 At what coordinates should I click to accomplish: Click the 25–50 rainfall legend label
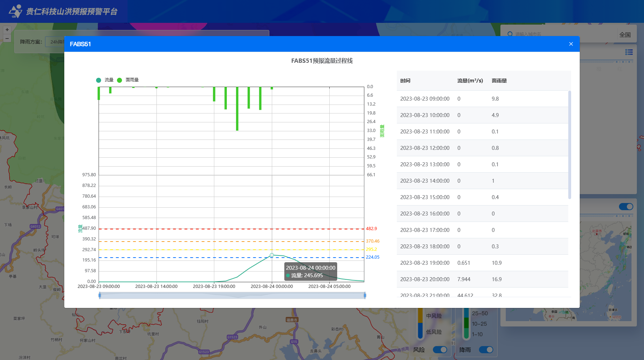pos(480,313)
